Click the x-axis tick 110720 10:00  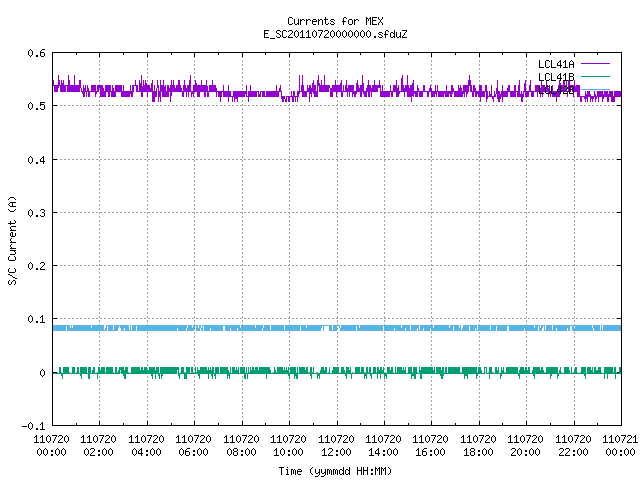pos(288,446)
